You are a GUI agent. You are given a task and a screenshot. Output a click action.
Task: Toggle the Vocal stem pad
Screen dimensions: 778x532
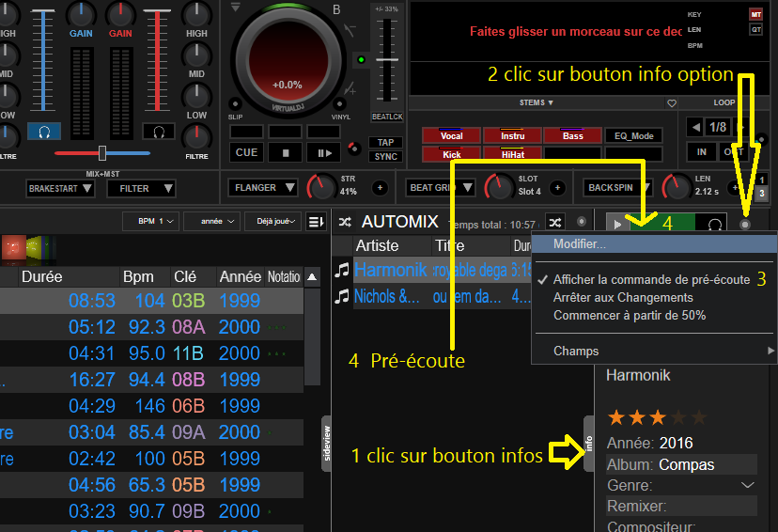(451, 135)
